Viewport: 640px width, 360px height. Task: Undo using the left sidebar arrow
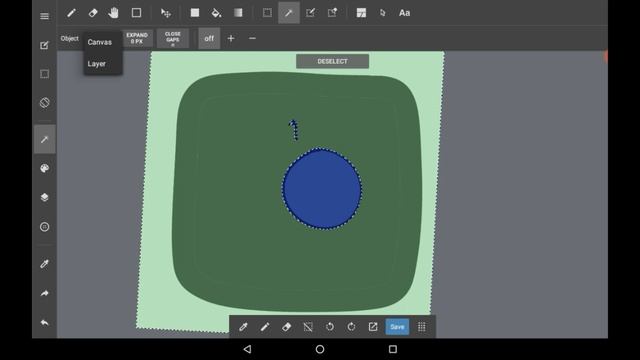(44, 322)
